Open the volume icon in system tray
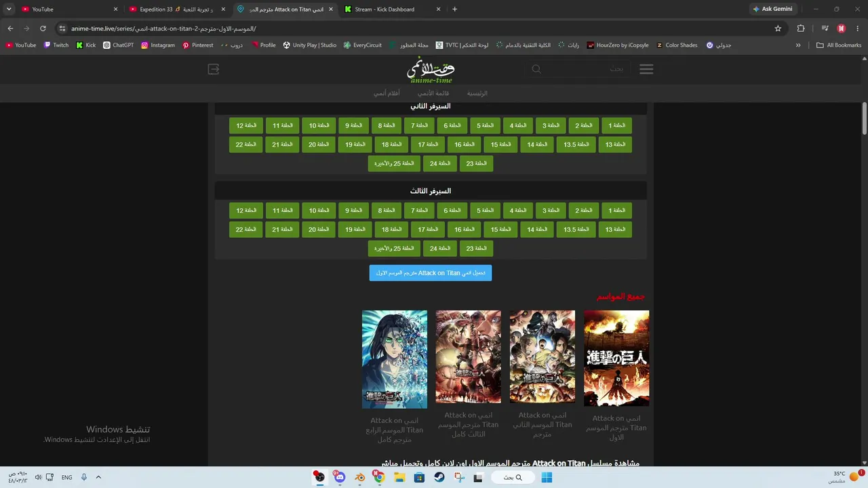Screen dimensions: 868x488 (x=38, y=477)
